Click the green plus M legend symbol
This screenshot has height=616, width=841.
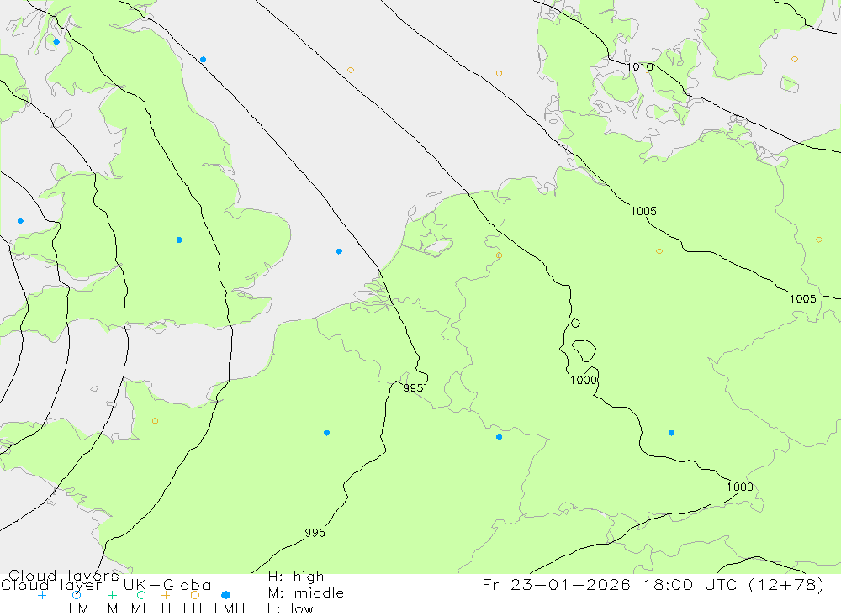coord(112,595)
